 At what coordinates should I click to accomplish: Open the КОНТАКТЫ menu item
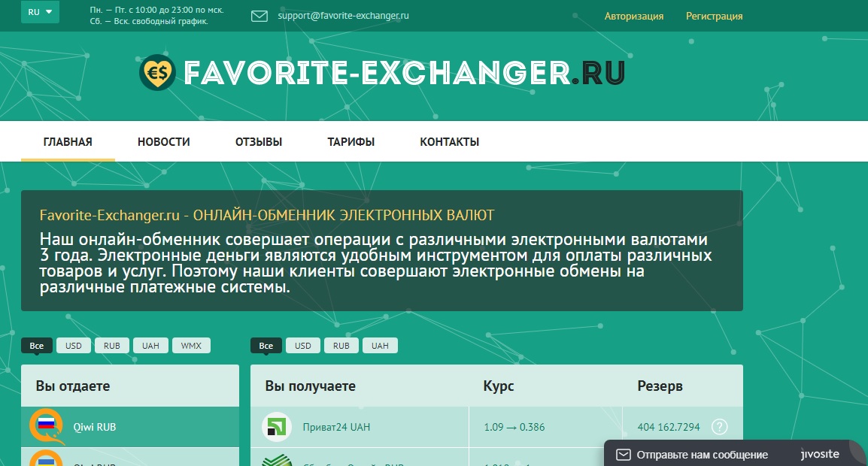click(x=450, y=142)
